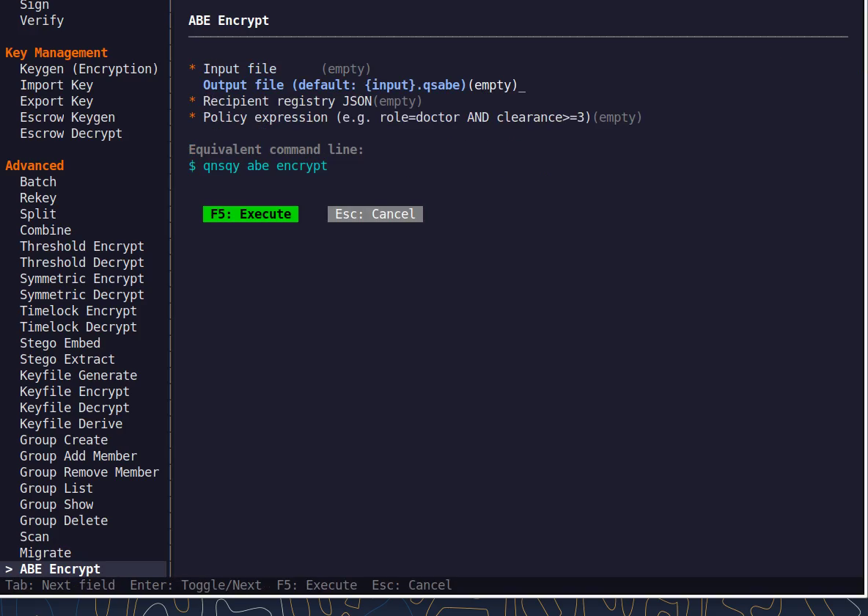Click 'Equivalent command line:' label
868x616 pixels.
coord(276,150)
